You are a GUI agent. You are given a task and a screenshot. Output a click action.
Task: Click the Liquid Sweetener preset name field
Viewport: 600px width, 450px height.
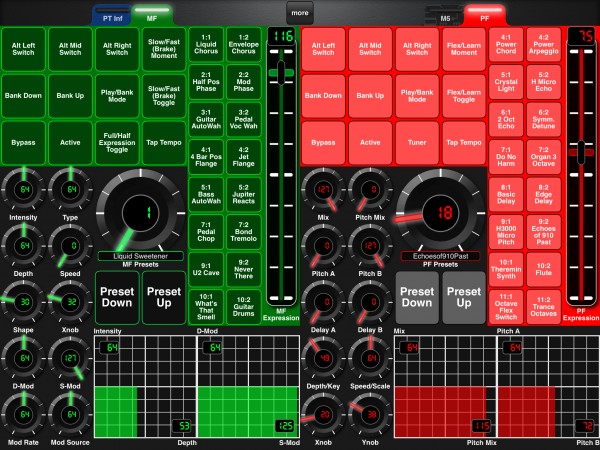click(140, 256)
